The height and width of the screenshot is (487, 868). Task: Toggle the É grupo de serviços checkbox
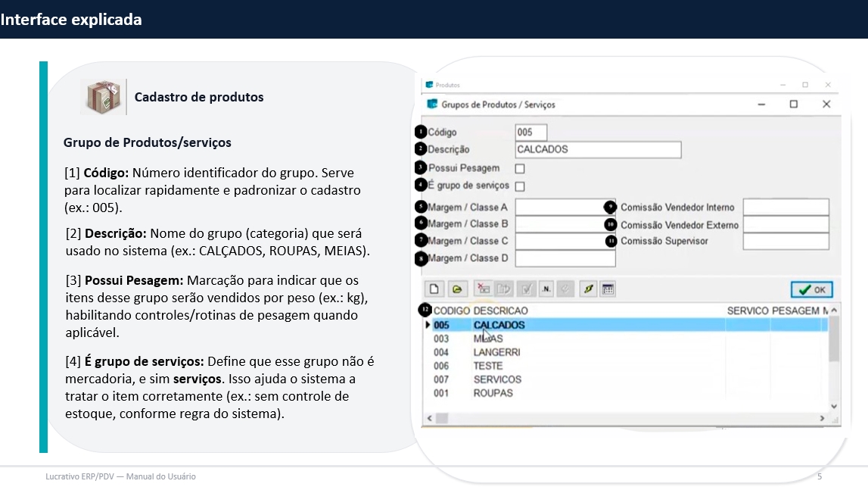pos(520,186)
